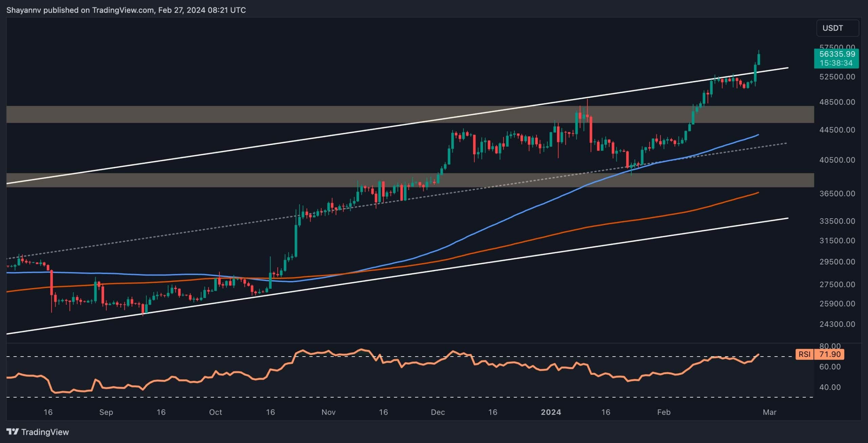Click the Mar label on time axis
Viewport: 868px width, 443px height.
click(x=769, y=412)
